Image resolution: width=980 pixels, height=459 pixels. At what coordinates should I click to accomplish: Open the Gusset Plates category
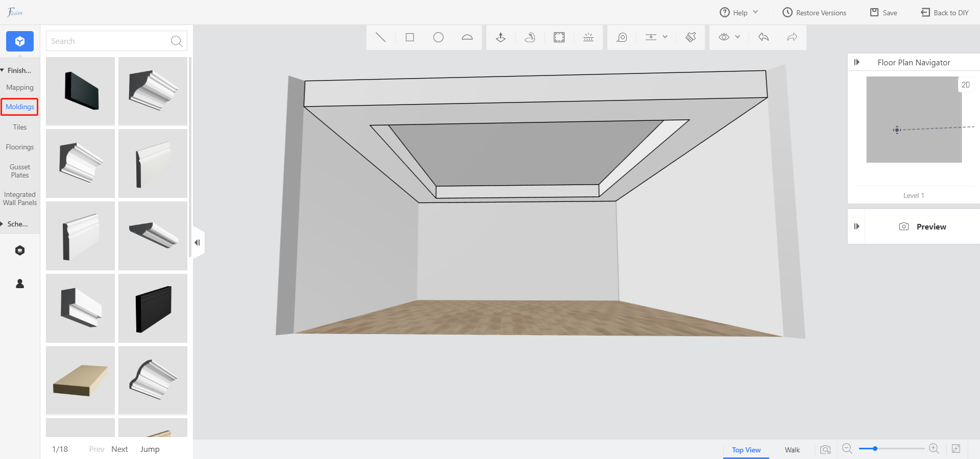pos(20,171)
